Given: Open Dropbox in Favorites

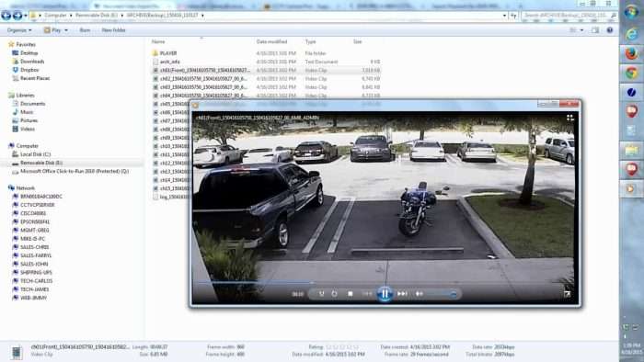Looking at the screenshot, I should pyautogui.click(x=29, y=70).
